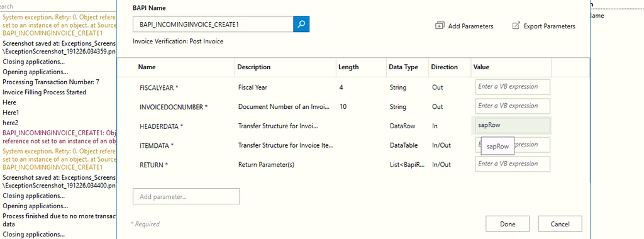Select Invoice Filling Process Started log line
This screenshot has width=644, height=239.
pyautogui.click(x=45, y=92)
